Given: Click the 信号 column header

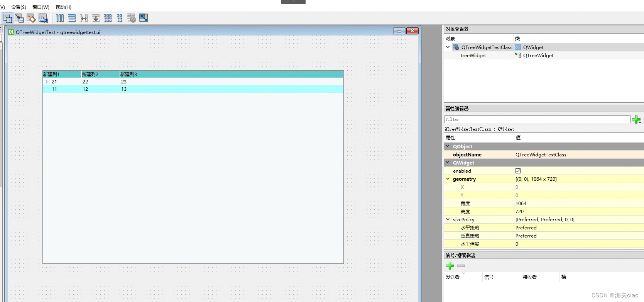Looking at the screenshot, I should pos(502,277).
